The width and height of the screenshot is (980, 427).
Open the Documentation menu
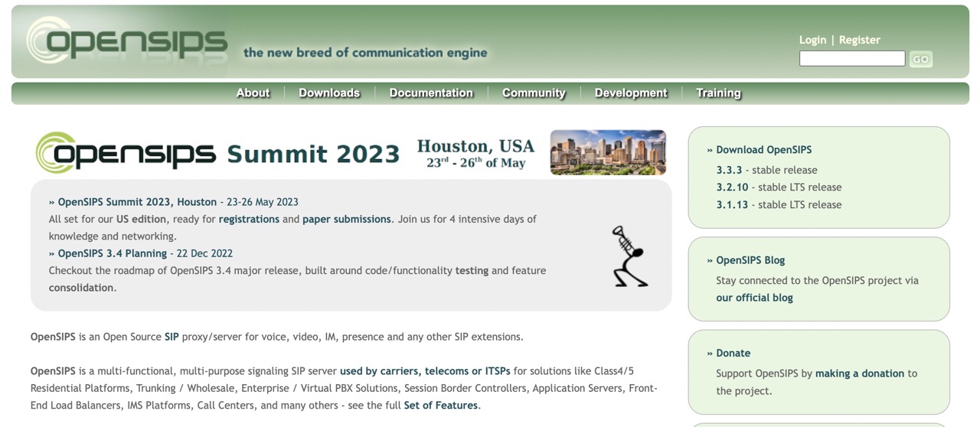coord(431,93)
